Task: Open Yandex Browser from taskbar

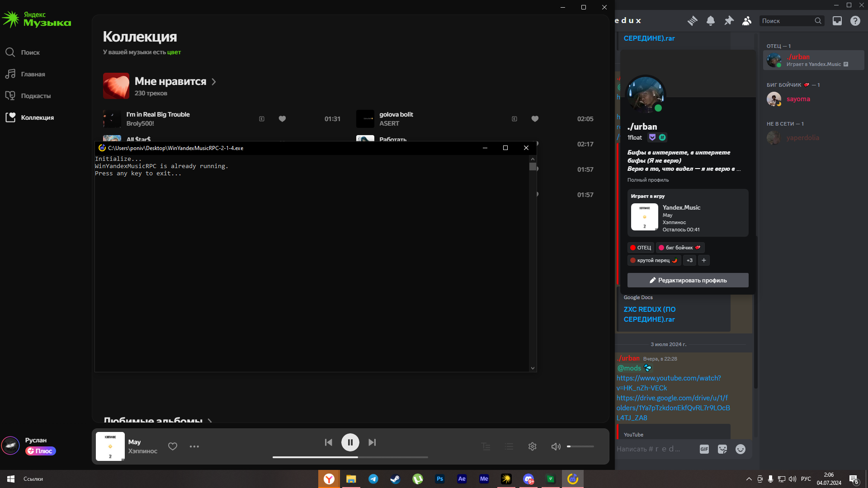Action: (329, 479)
